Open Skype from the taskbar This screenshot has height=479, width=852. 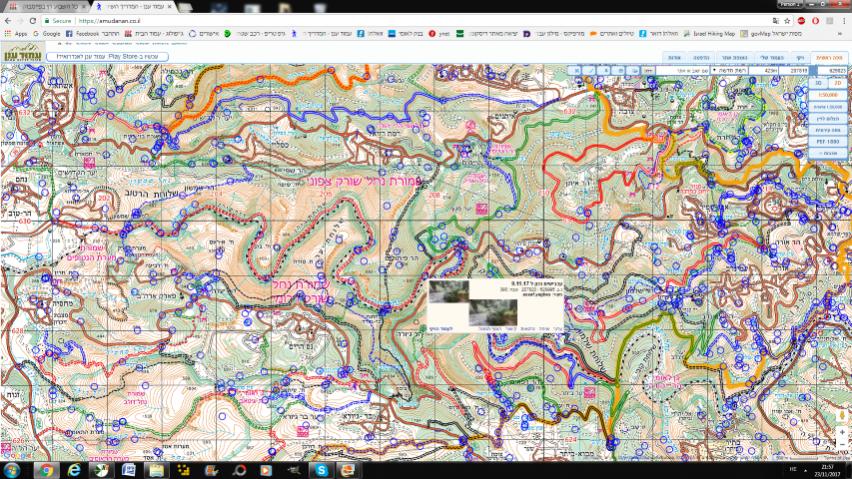pyautogui.click(x=321, y=469)
